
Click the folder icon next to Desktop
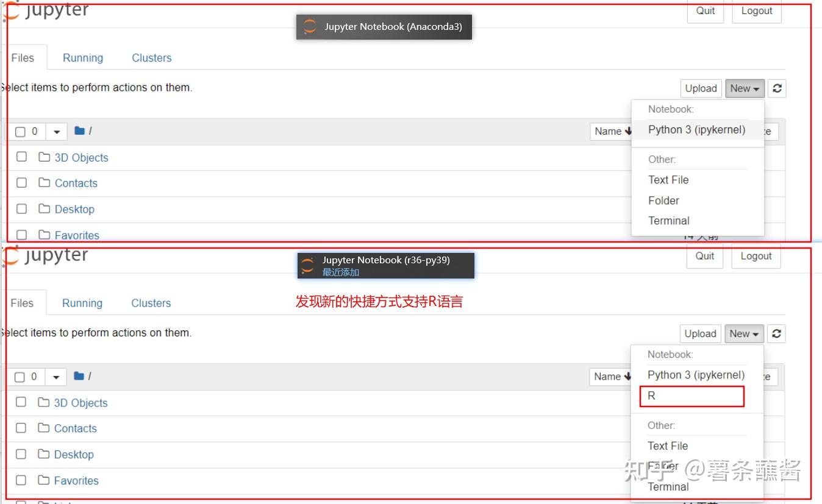[43, 209]
